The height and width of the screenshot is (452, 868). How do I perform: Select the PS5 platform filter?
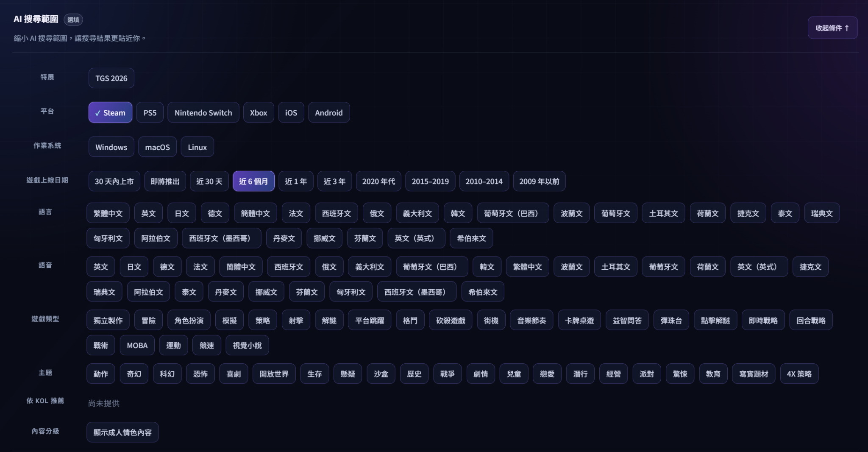150,112
